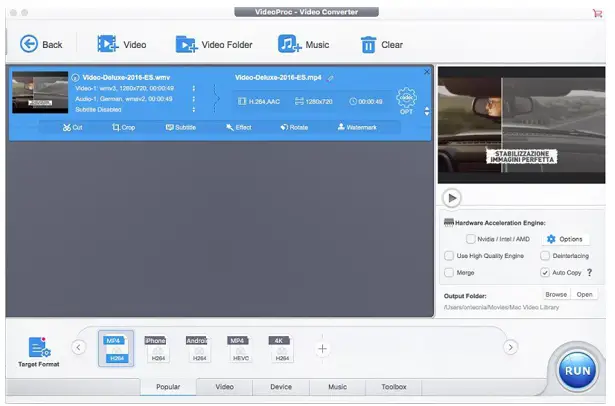Add a file with the Video icon
The width and height of the screenshot is (615, 406).
click(x=107, y=44)
